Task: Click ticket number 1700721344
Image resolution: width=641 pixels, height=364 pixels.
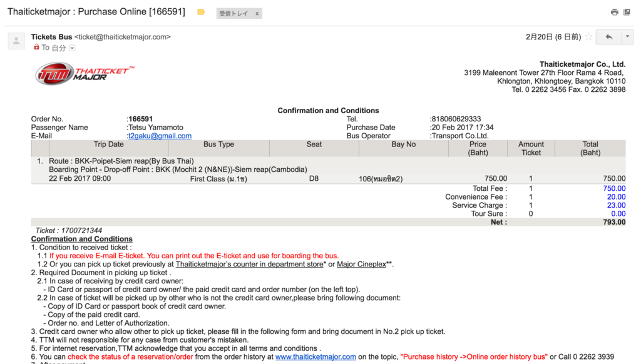Action: [x=81, y=231]
